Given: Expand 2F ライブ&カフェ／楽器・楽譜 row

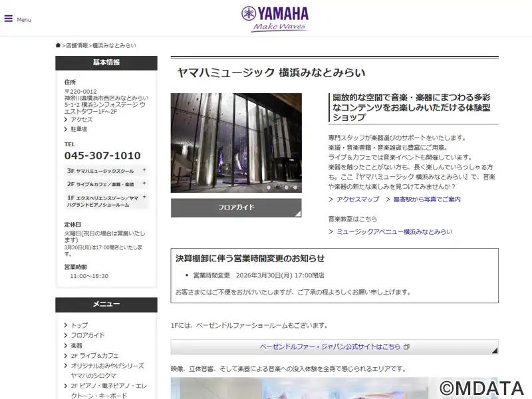Looking at the screenshot, I should pos(106,184).
